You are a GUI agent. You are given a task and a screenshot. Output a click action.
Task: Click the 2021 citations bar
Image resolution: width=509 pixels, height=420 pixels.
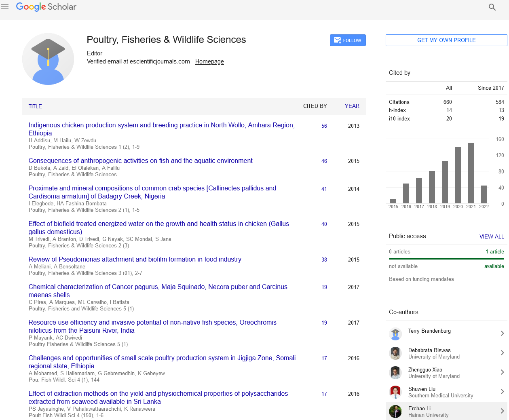(471, 173)
